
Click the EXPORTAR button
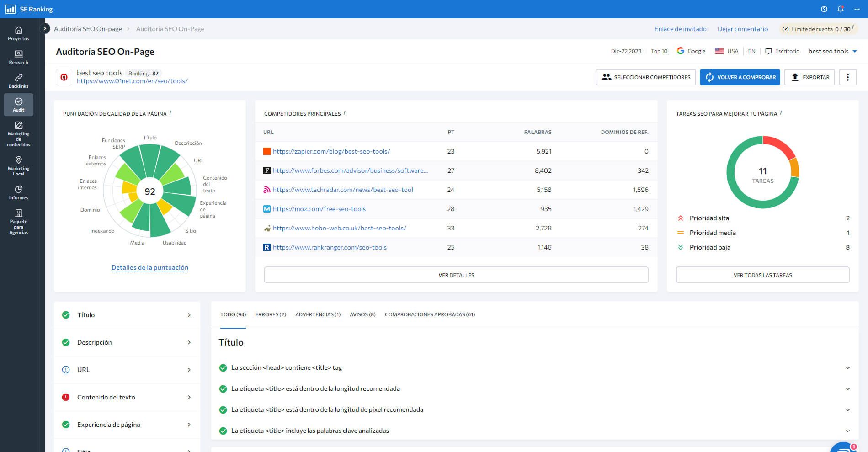pyautogui.click(x=809, y=77)
